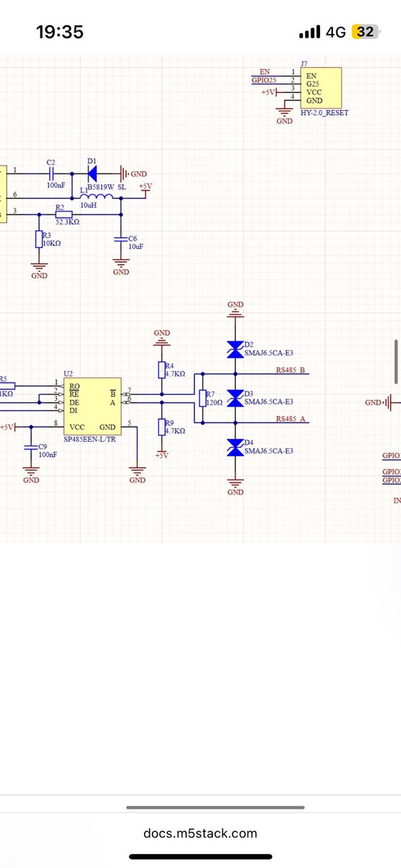Grab the vertical scroll indicator on right edge
The width and height of the screenshot is (401, 868).
pyautogui.click(x=396, y=362)
